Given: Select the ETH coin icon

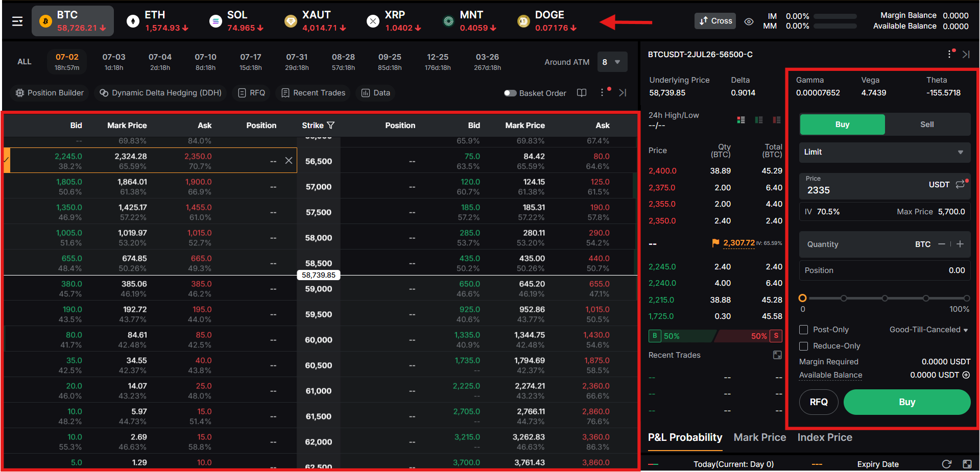Looking at the screenshot, I should click(133, 21).
